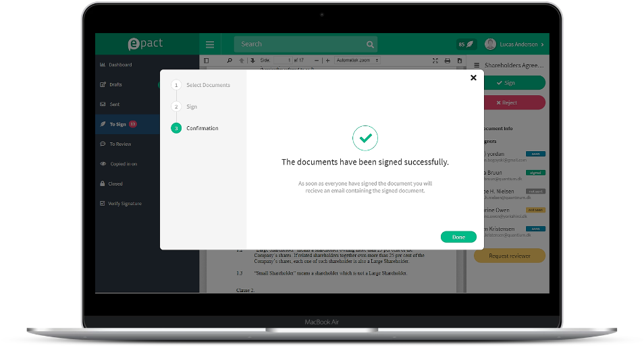644x346 pixels.
Task: Select signer Owen in the list
Action: click(514, 212)
